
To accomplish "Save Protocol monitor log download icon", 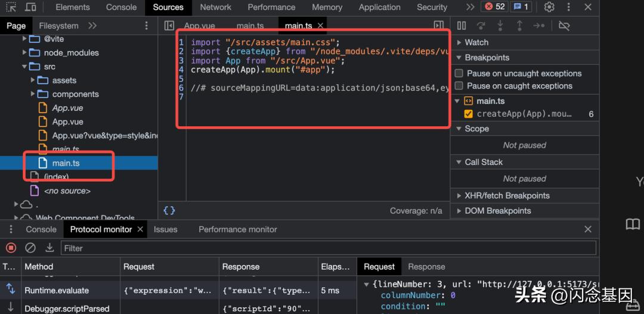I will click(49, 248).
